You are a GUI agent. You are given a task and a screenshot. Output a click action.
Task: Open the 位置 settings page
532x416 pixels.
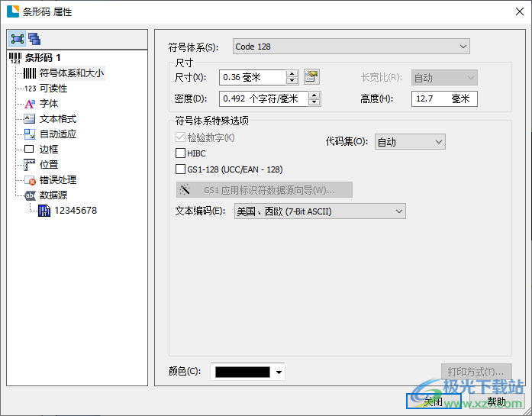(x=49, y=165)
